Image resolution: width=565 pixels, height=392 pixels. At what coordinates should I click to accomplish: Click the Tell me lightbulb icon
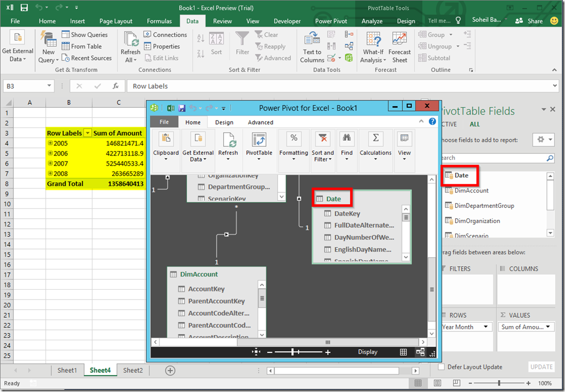pos(458,20)
